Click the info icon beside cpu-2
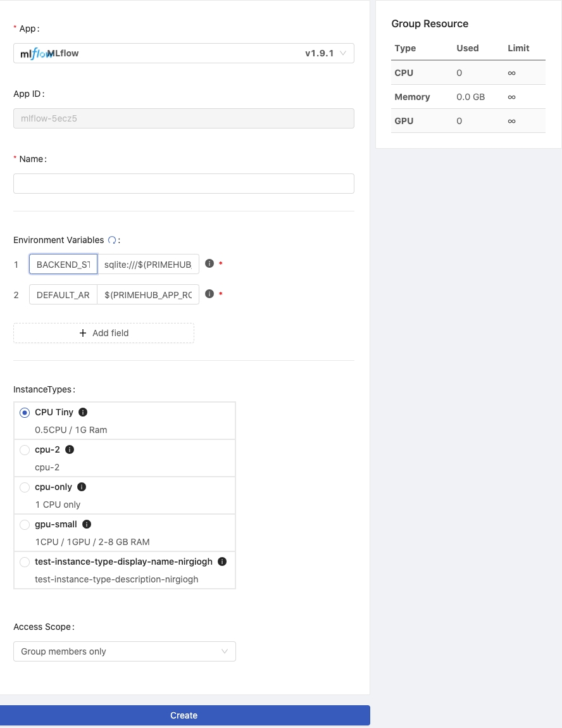The image size is (562, 728). coord(70,449)
